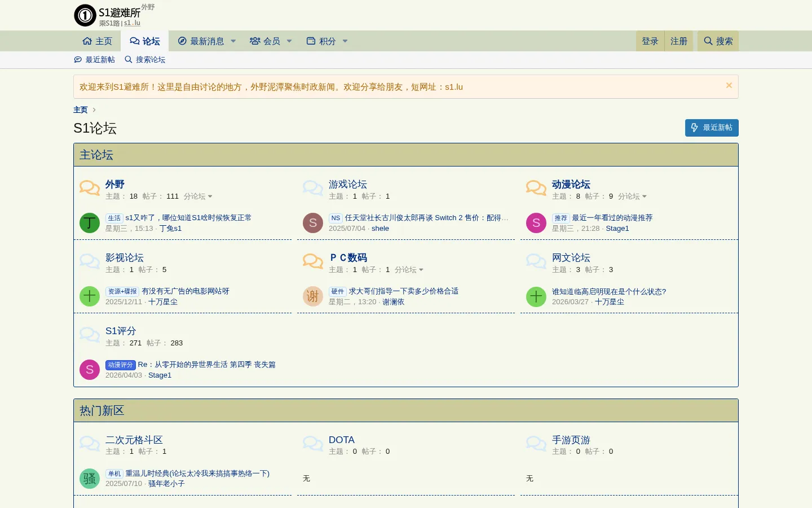This screenshot has height=508, width=812.
Task: Expand the 最新消息 menu arrow
Action: coord(233,41)
